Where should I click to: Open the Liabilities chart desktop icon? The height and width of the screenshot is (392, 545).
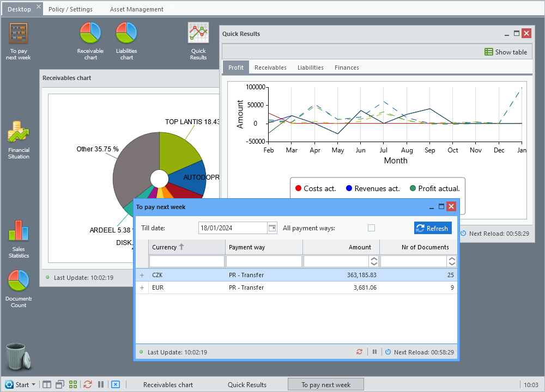tap(126, 41)
